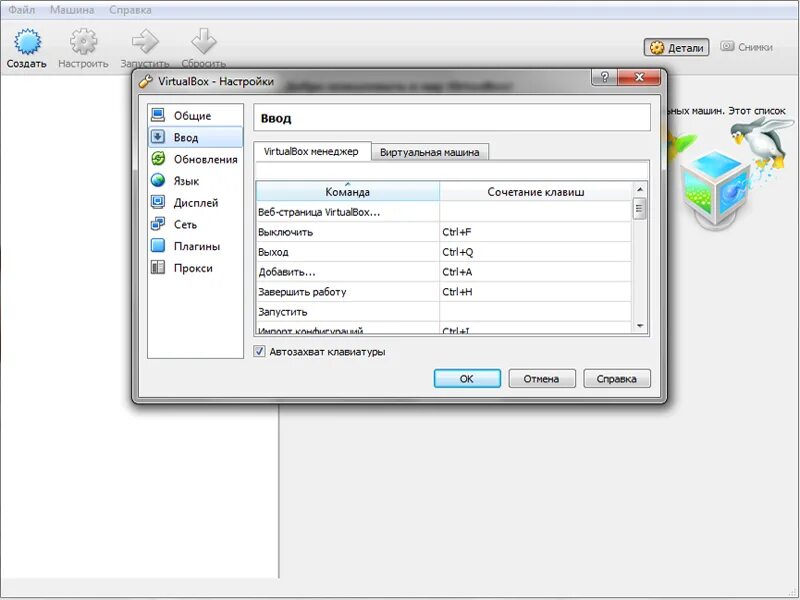The image size is (800, 600).
Task: Click the Сбросить down-arrow toolbar icon
Action: [204, 41]
